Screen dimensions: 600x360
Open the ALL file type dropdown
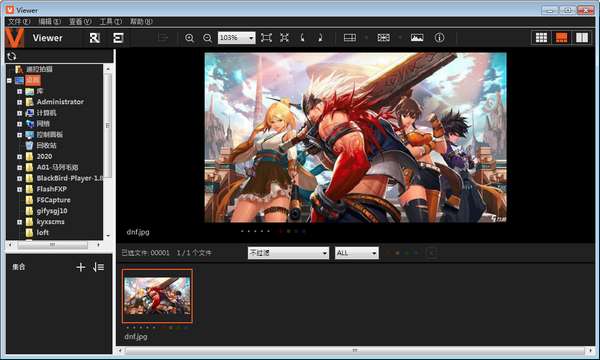[x=357, y=253]
